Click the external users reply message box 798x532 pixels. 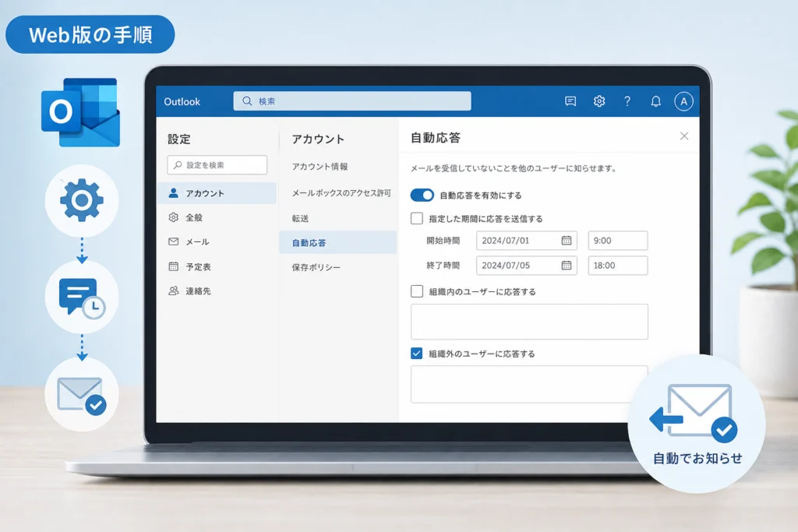pyautogui.click(x=529, y=385)
